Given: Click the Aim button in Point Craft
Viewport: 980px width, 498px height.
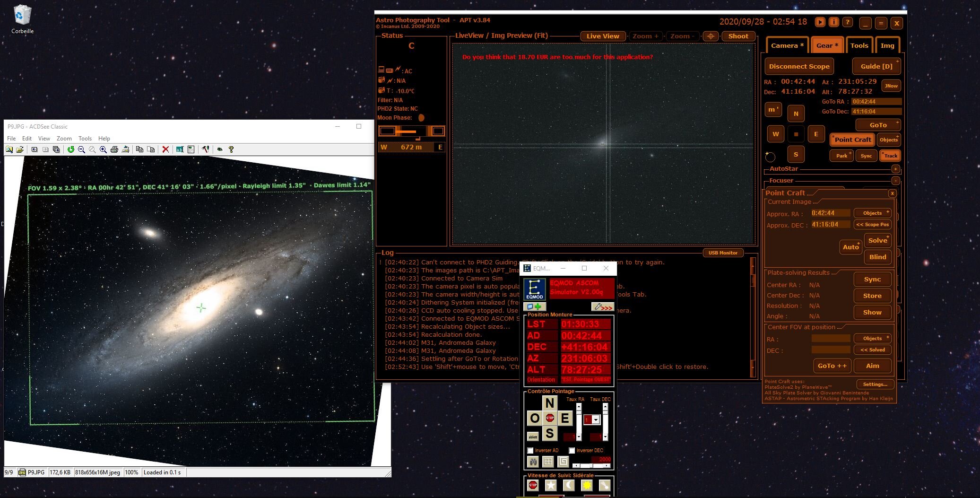Looking at the screenshot, I should point(873,366).
